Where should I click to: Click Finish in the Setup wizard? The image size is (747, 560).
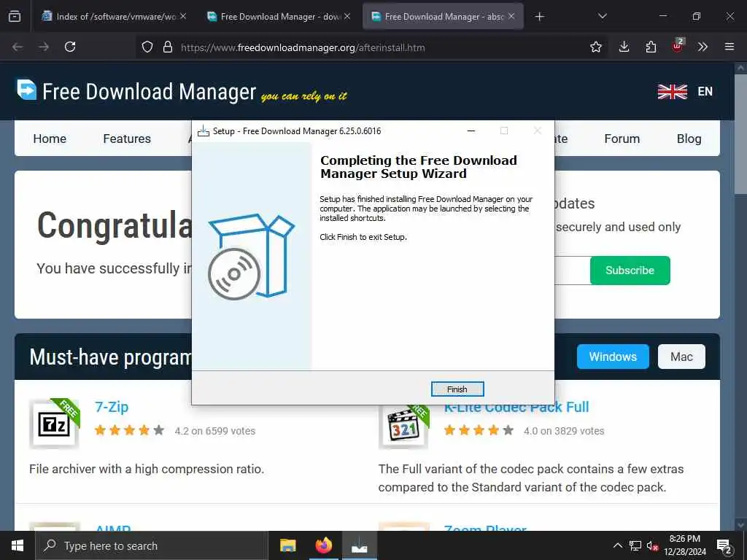457,389
